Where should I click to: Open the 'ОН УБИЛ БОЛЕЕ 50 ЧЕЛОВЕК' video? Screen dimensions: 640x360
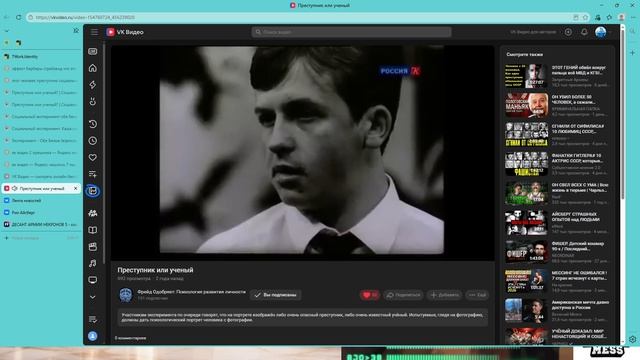coord(556,105)
